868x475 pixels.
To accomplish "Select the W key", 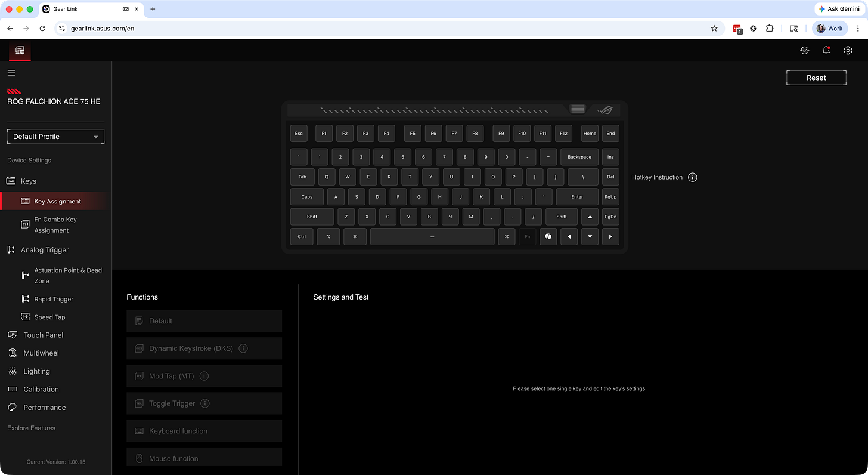I will tap(348, 177).
